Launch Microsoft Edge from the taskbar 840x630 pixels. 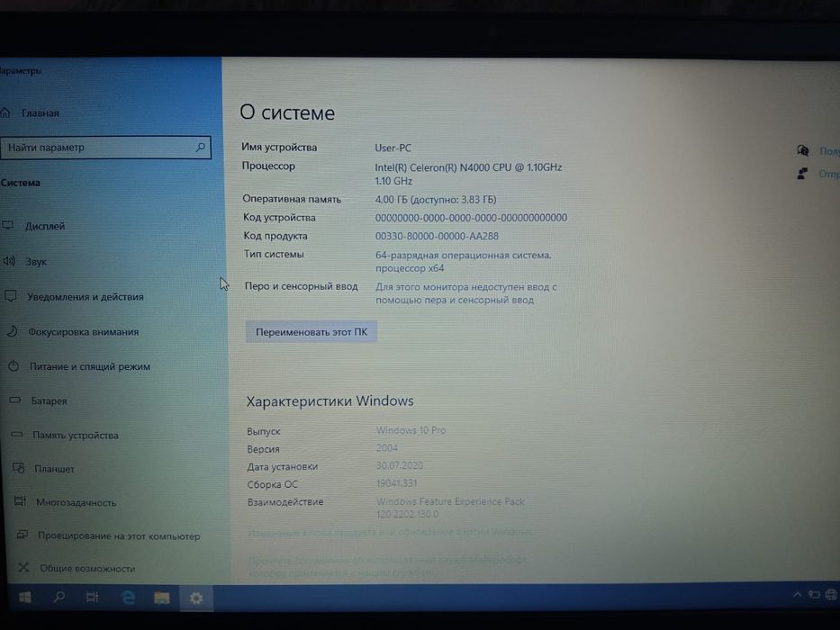pyautogui.click(x=128, y=598)
